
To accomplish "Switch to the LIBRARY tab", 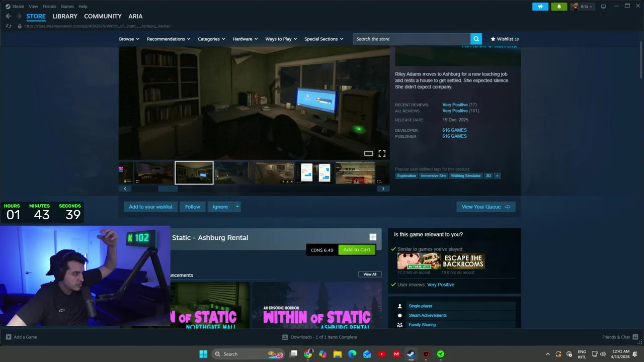I will point(65,16).
